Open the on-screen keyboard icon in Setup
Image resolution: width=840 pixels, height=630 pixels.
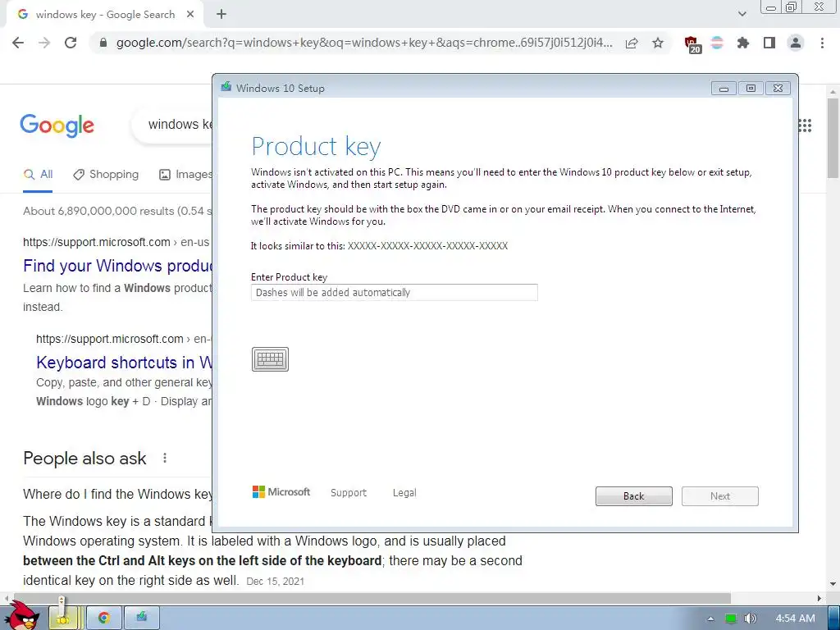[x=270, y=359]
